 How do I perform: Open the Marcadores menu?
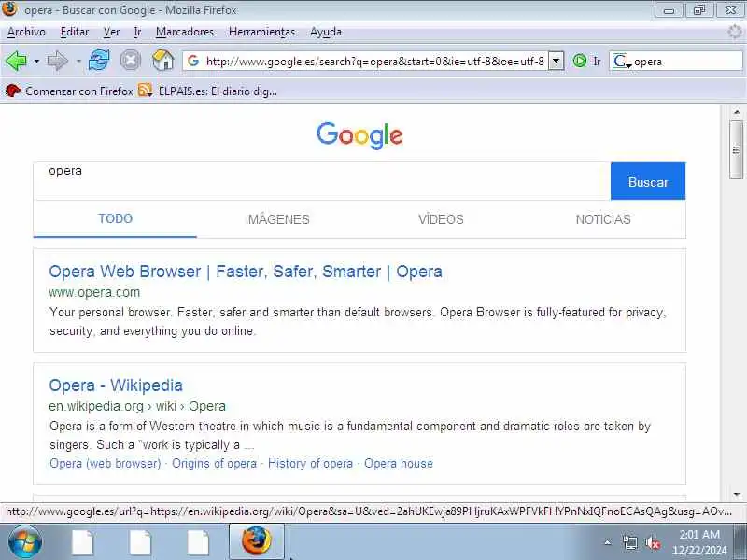[x=185, y=32]
